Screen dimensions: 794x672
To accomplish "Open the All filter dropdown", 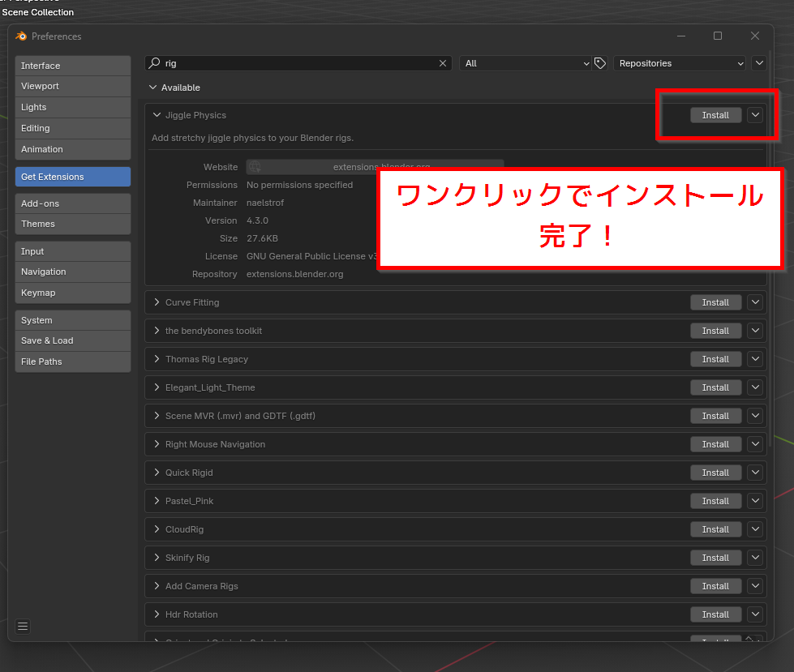I will pyautogui.click(x=526, y=63).
